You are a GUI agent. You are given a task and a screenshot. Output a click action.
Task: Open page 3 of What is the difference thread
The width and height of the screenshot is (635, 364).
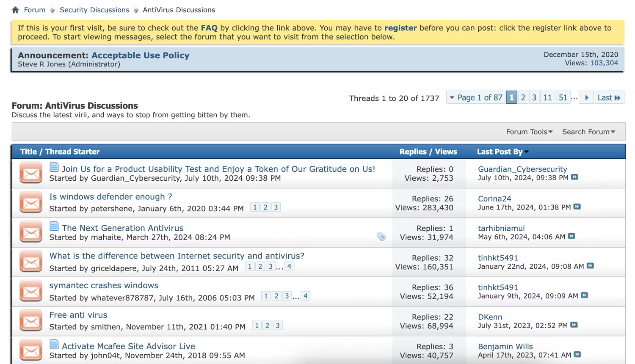pyautogui.click(x=271, y=266)
